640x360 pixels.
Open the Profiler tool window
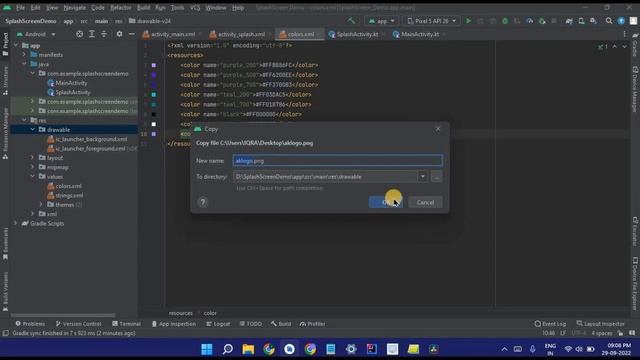point(313,324)
